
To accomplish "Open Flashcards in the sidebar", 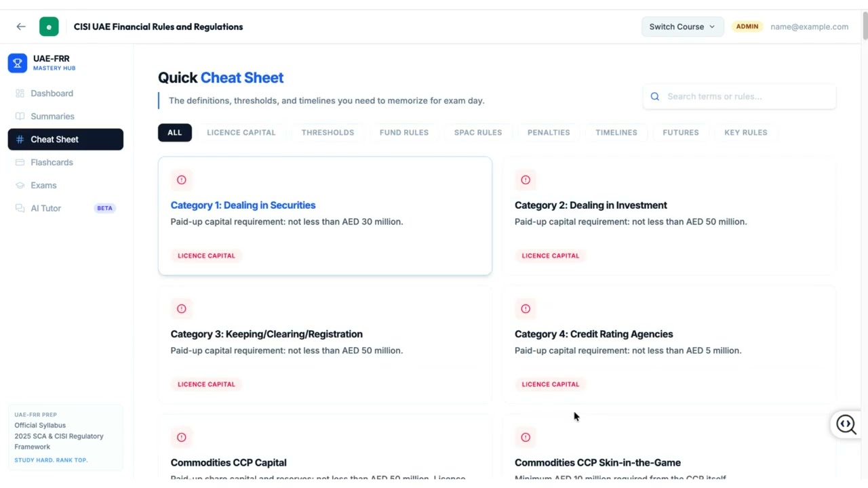I will coord(52,163).
